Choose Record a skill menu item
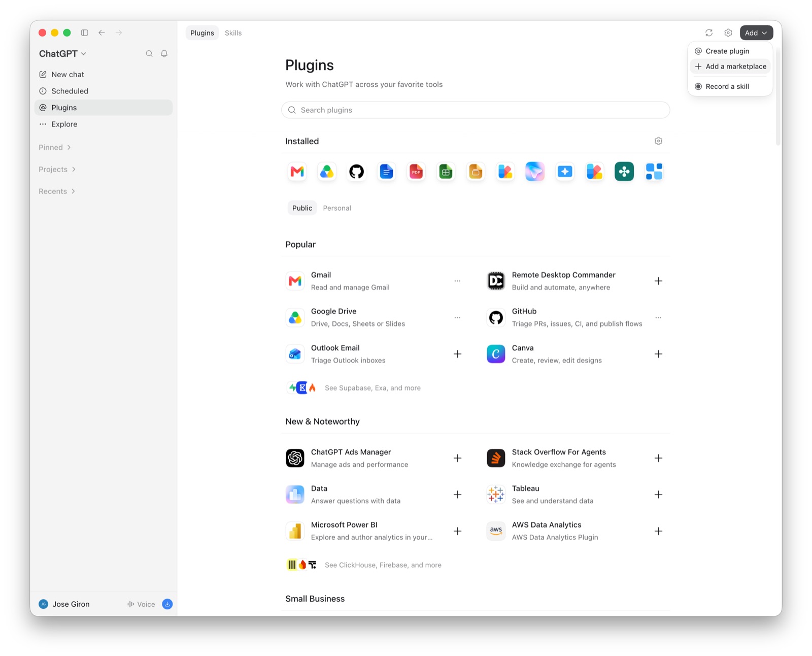 click(x=730, y=86)
